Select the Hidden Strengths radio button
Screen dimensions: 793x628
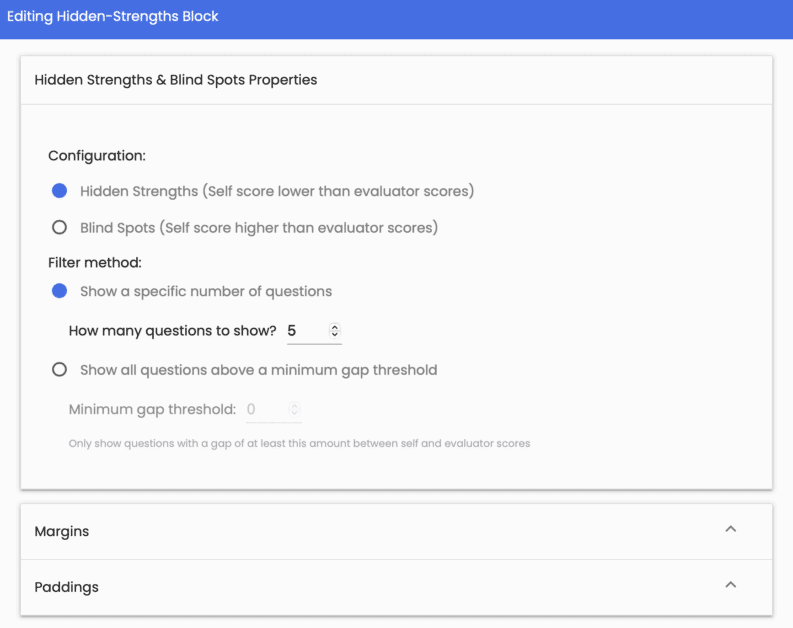[x=59, y=191]
